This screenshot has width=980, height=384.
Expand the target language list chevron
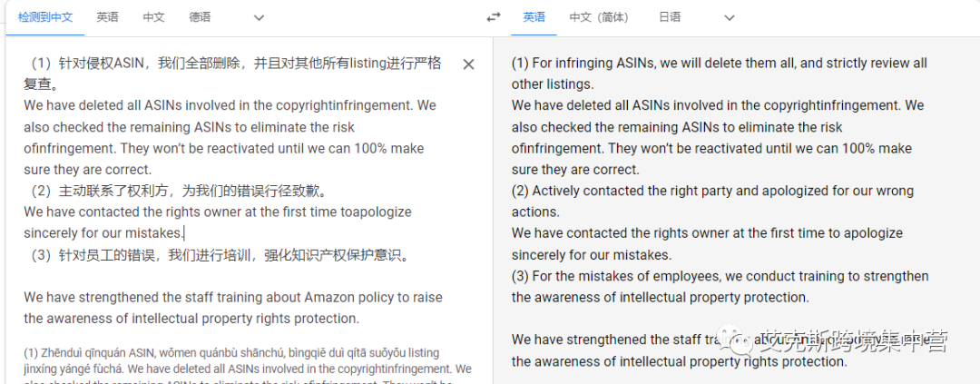(729, 17)
